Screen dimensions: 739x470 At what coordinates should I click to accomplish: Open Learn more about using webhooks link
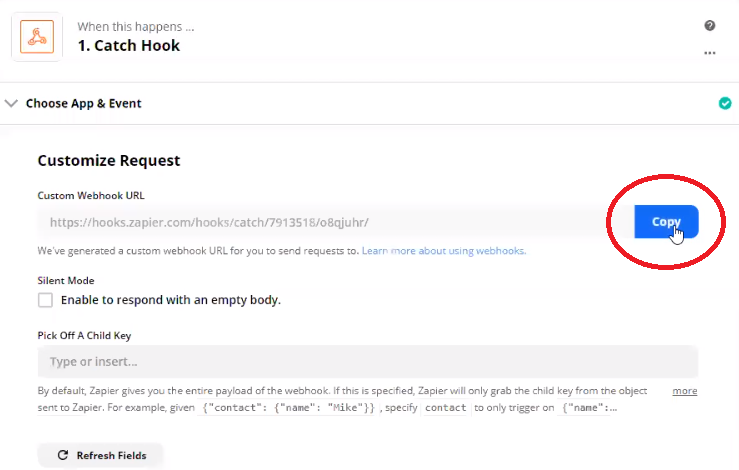(444, 251)
